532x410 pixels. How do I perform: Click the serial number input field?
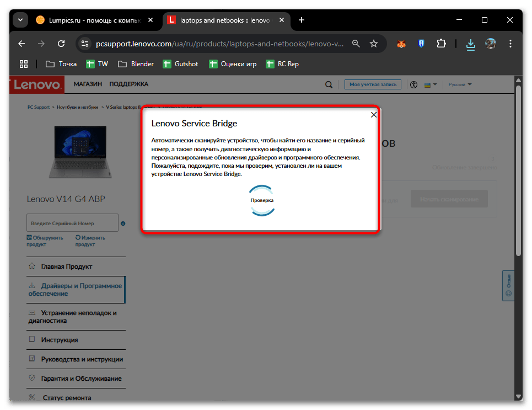[x=72, y=223]
